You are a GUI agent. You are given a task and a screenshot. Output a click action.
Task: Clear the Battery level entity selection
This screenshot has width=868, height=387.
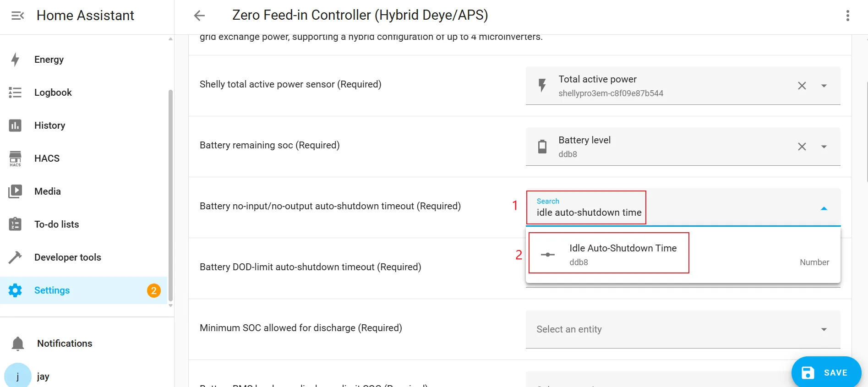(802, 147)
